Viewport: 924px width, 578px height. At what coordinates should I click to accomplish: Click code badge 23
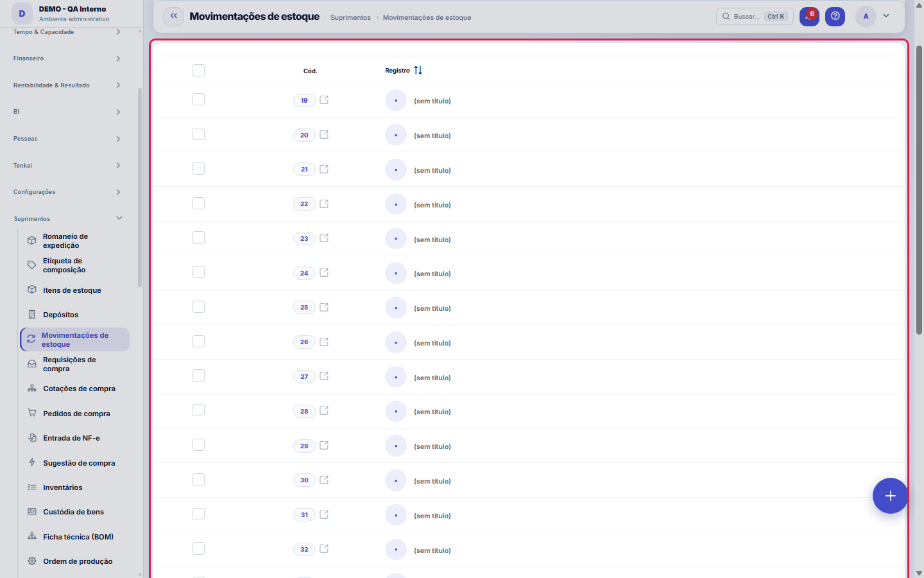tap(304, 238)
